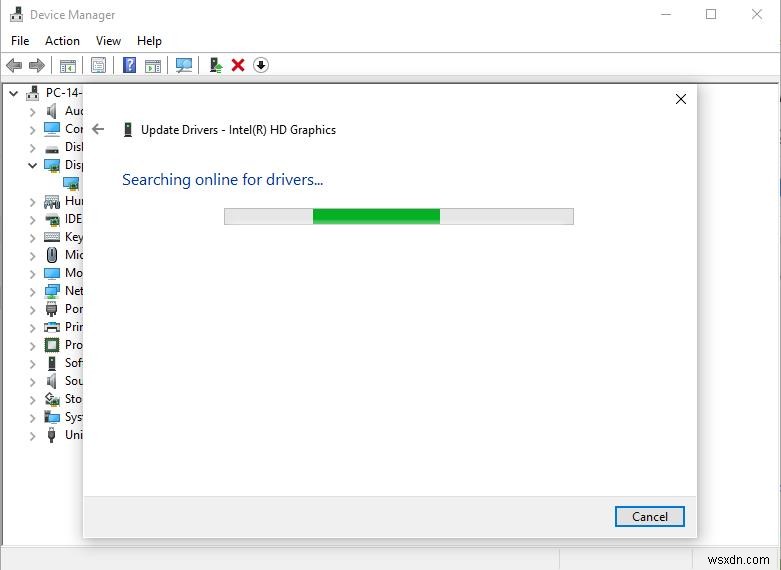The height and width of the screenshot is (570, 781).
Task: Click the device icon beside Update Drivers title
Action: click(x=128, y=130)
